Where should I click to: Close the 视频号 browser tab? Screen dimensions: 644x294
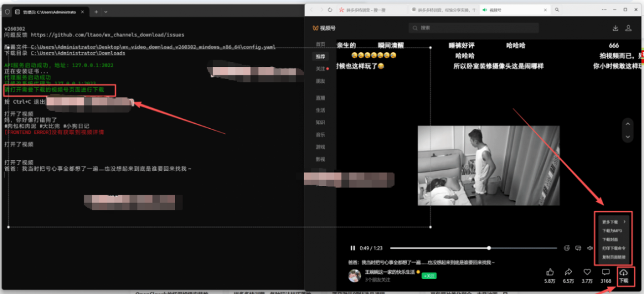coord(545,9)
